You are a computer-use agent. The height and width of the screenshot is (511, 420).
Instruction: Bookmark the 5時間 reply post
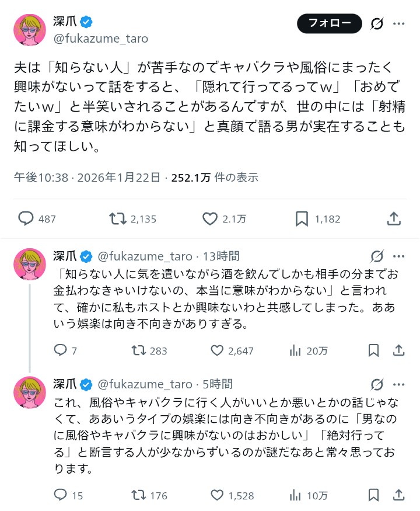[x=374, y=495]
